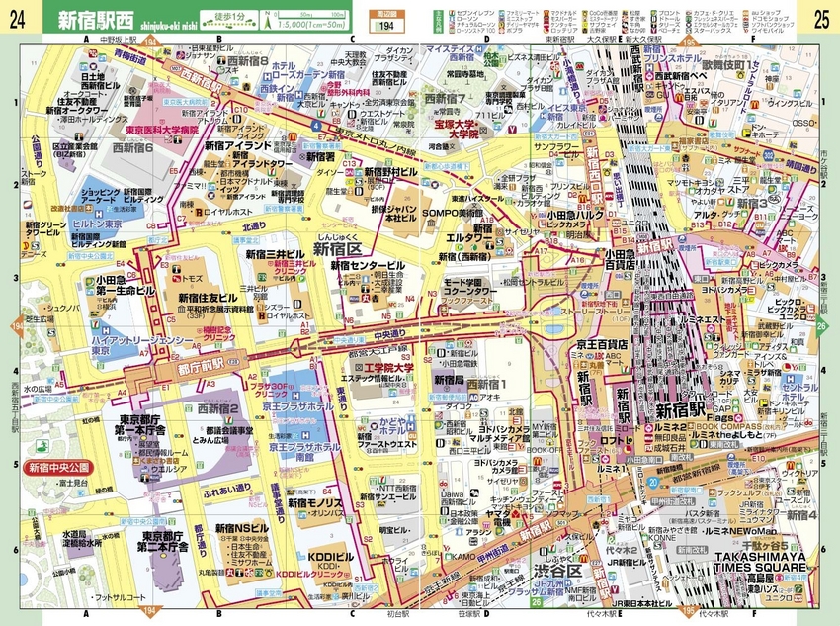Click the blue route 4 marker on 青梅街道
Screen dimensions: 840x626
pyautogui.click(x=317, y=127)
